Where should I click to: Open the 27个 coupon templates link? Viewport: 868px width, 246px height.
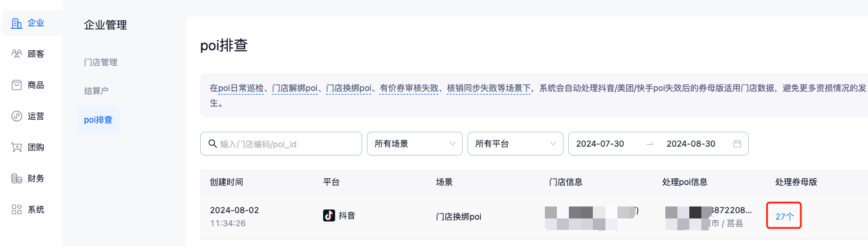pyautogui.click(x=784, y=217)
